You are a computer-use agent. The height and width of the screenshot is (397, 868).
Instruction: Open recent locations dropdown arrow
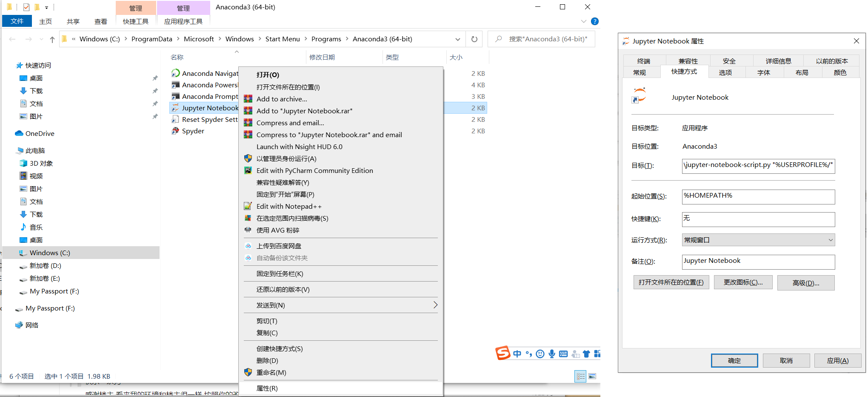pos(41,39)
